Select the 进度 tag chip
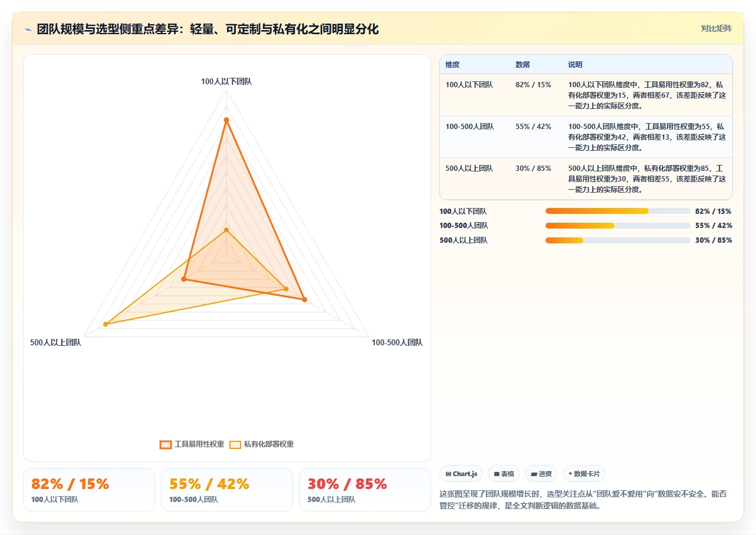The image size is (756, 535). tap(541, 474)
